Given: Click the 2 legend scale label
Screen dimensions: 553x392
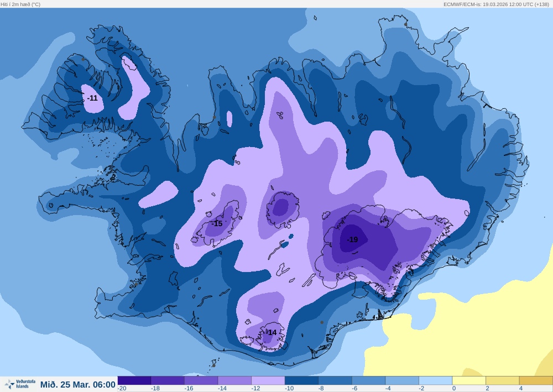Looking at the screenshot, I should pos(487,389).
